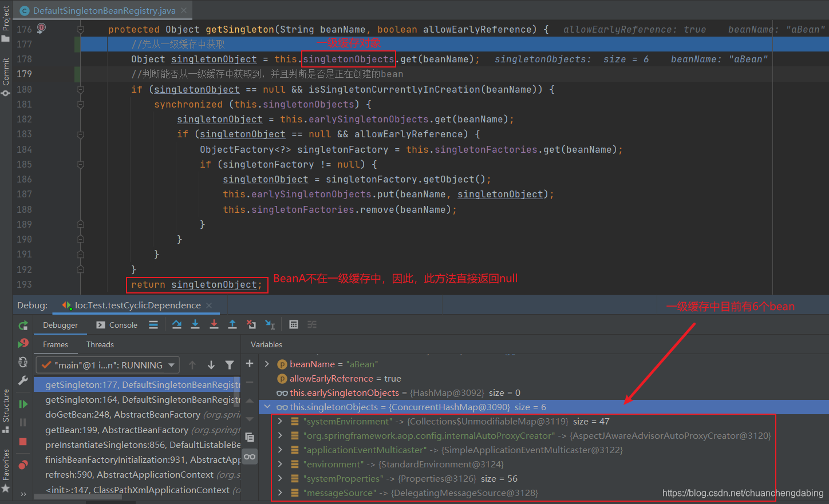Click the Step Out icon
This screenshot has height=504, width=829.
[x=232, y=325]
